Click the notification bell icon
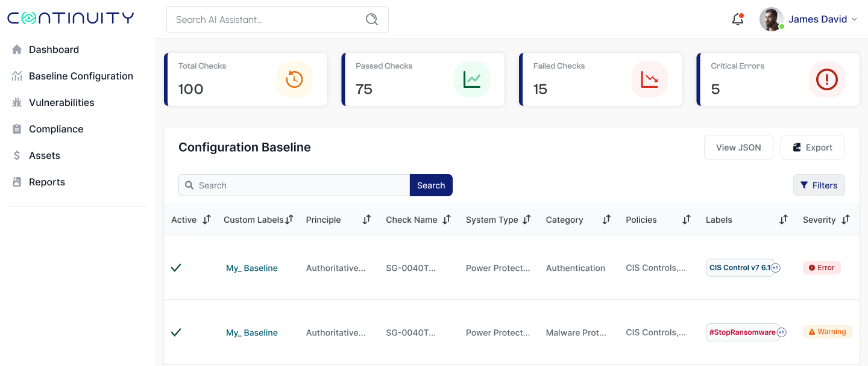 point(737,19)
